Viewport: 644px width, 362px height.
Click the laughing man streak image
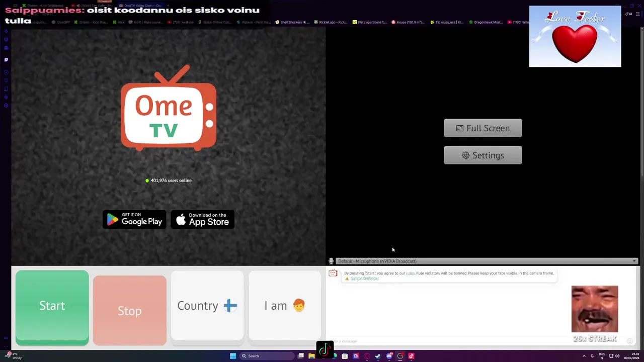pyautogui.click(x=595, y=309)
